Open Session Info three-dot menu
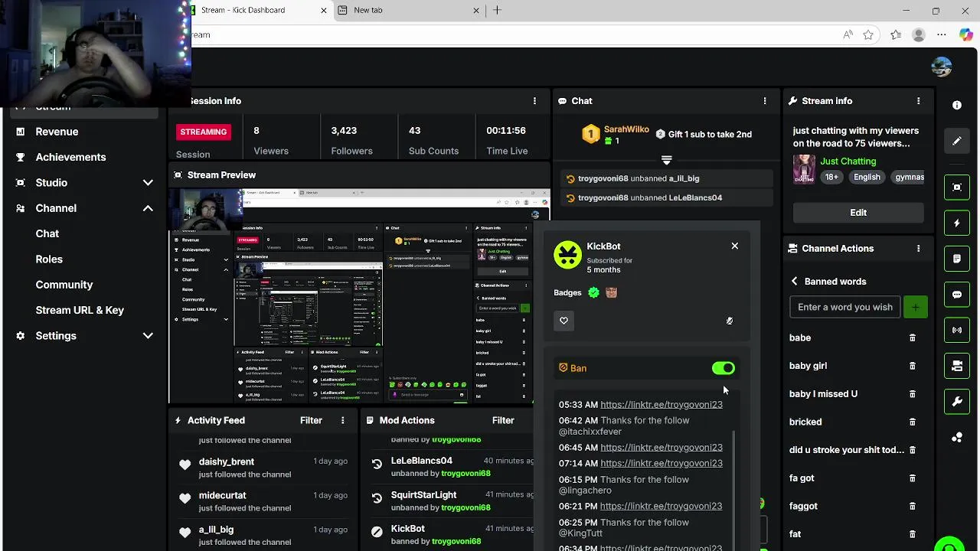 point(534,101)
